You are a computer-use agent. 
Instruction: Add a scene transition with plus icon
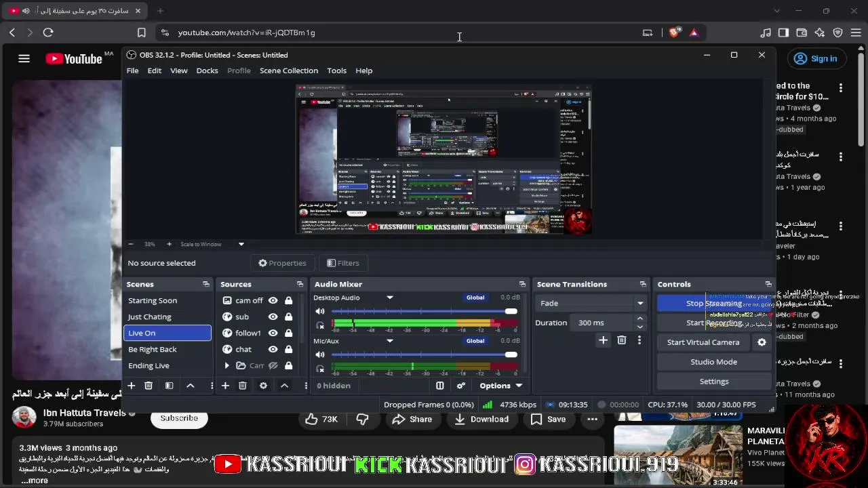[603, 340]
